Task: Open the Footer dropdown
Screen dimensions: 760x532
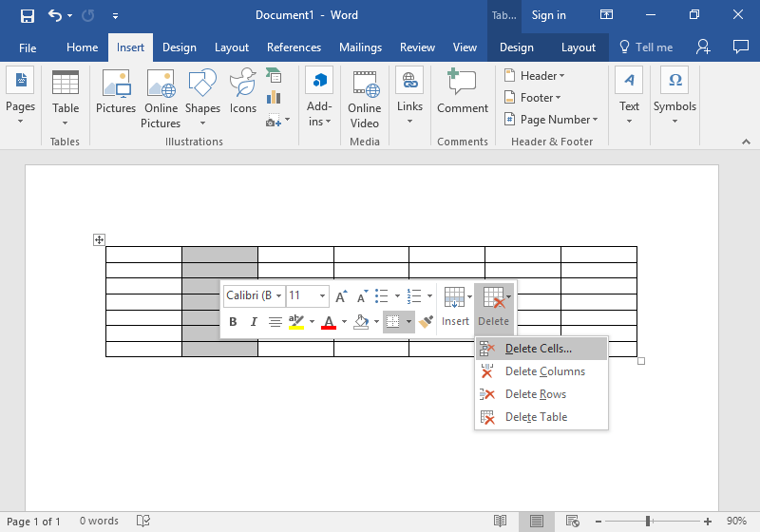Action: point(533,98)
